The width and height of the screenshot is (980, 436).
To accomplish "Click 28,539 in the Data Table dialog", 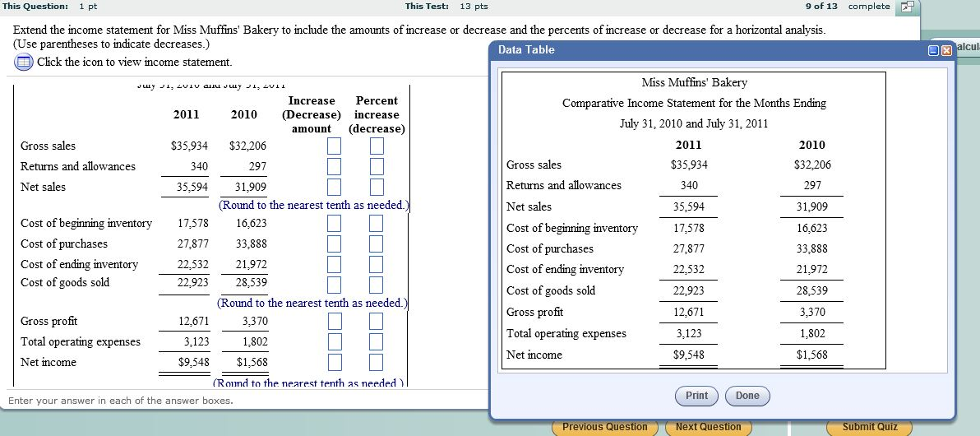I will 812,291.
